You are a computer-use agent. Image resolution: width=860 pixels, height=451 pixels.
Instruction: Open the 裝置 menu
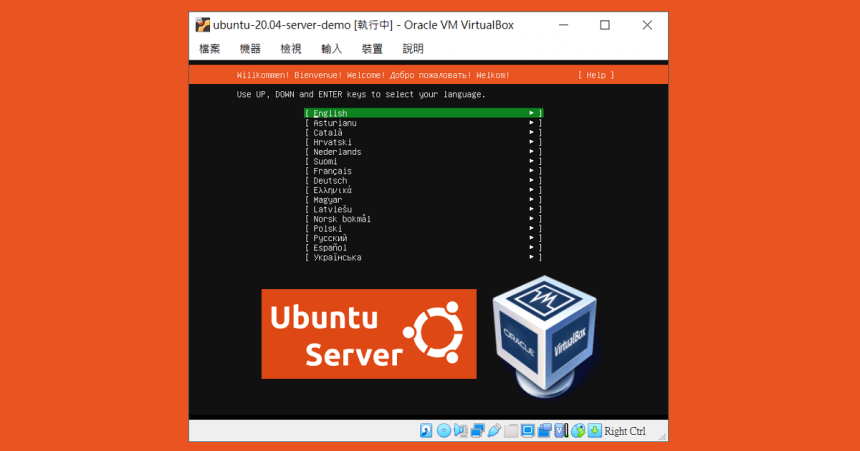click(372, 49)
